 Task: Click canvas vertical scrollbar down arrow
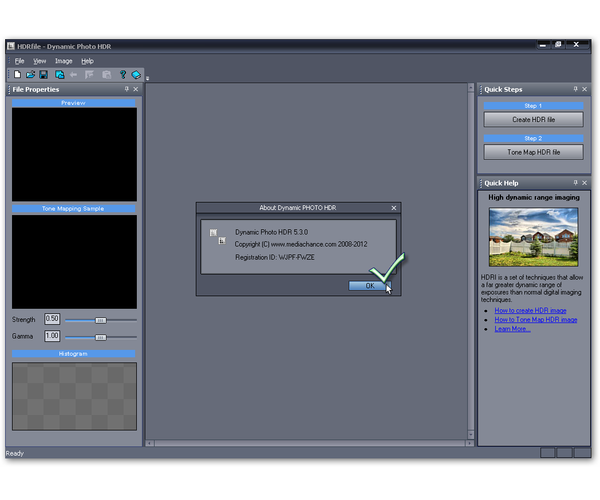[x=471, y=435]
